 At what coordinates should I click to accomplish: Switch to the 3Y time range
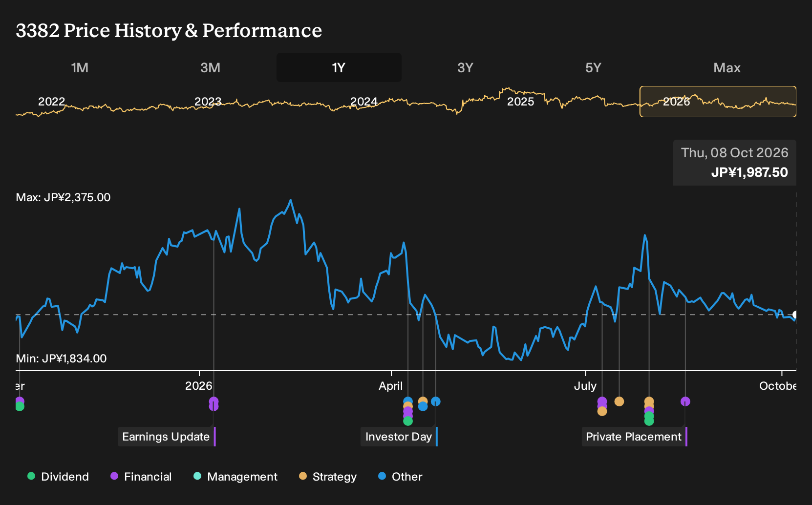click(465, 67)
